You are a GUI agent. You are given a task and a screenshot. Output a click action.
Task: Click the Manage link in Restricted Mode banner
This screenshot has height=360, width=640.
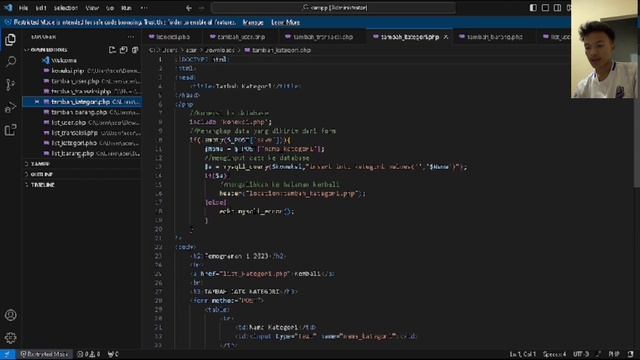[253, 22]
